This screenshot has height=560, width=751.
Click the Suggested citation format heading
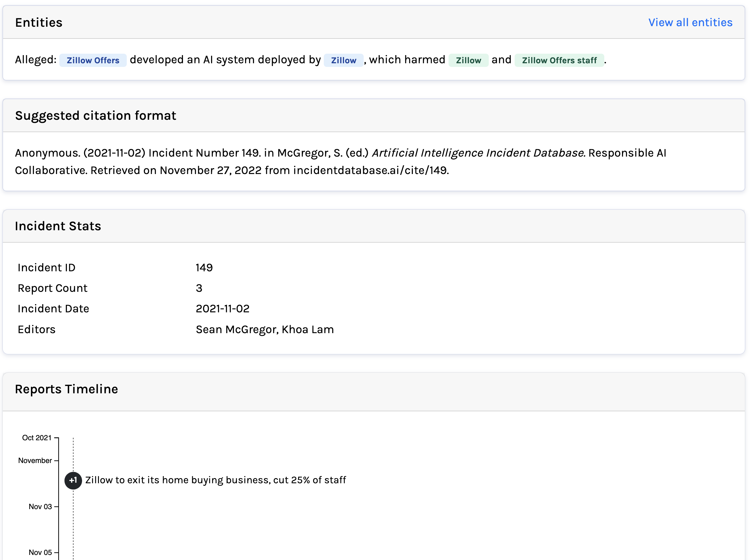coord(96,116)
